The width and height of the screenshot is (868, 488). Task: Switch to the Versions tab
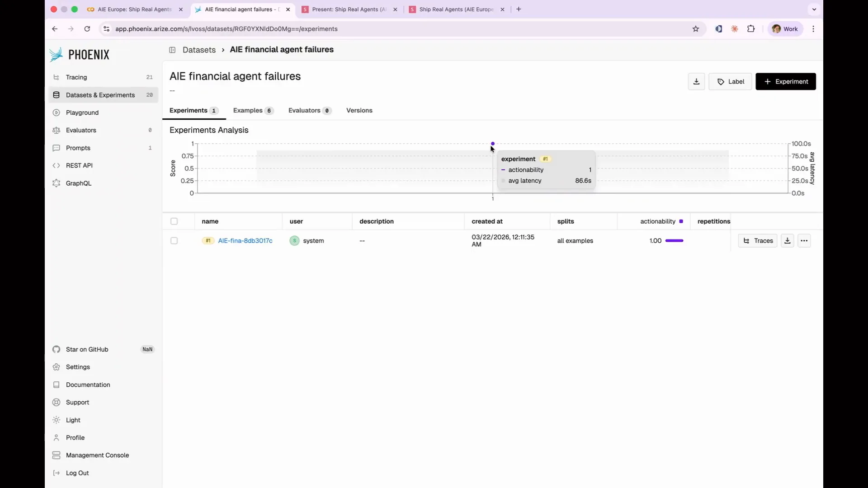tap(359, 110)
